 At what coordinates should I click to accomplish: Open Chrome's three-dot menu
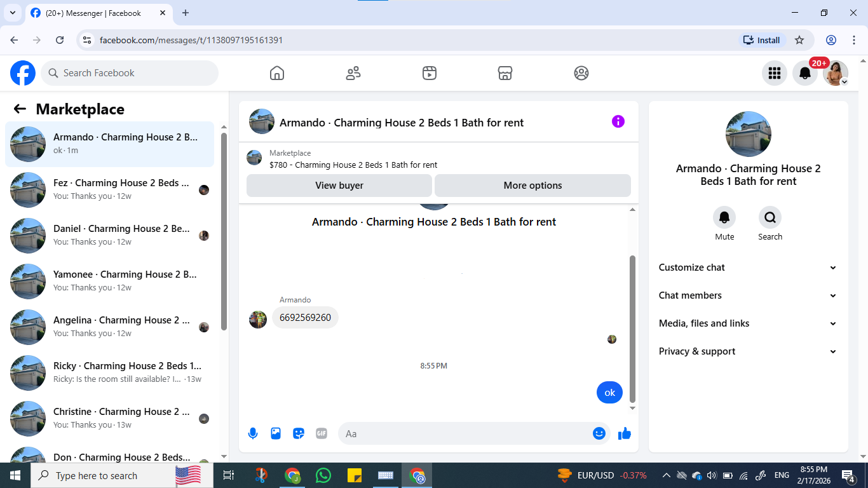tap(854, 40)
